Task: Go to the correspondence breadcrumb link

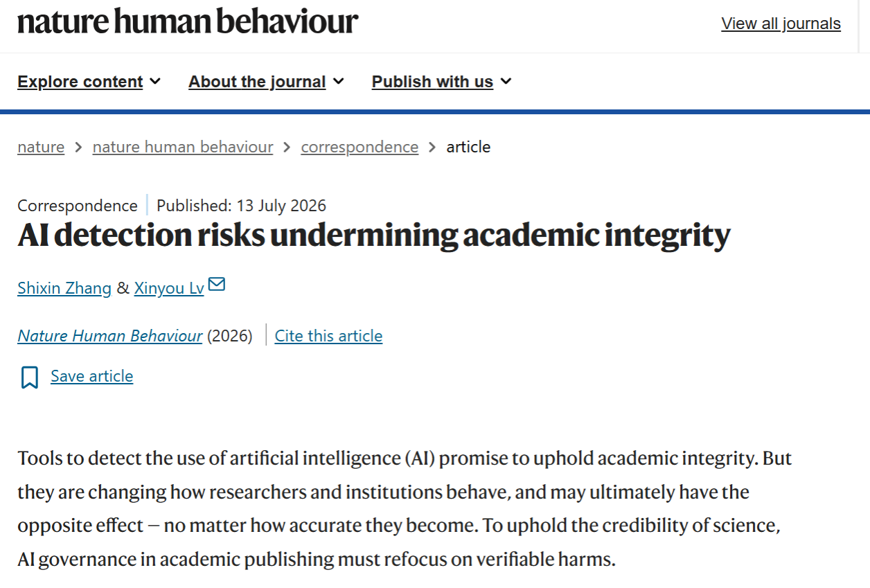Action: pos(359,147)
